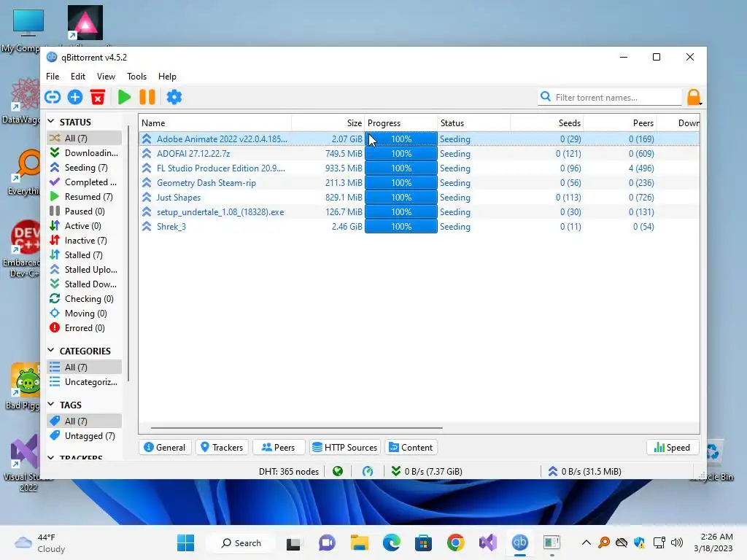
Task: Select the Stalled (7) filter
Action: 85,254
